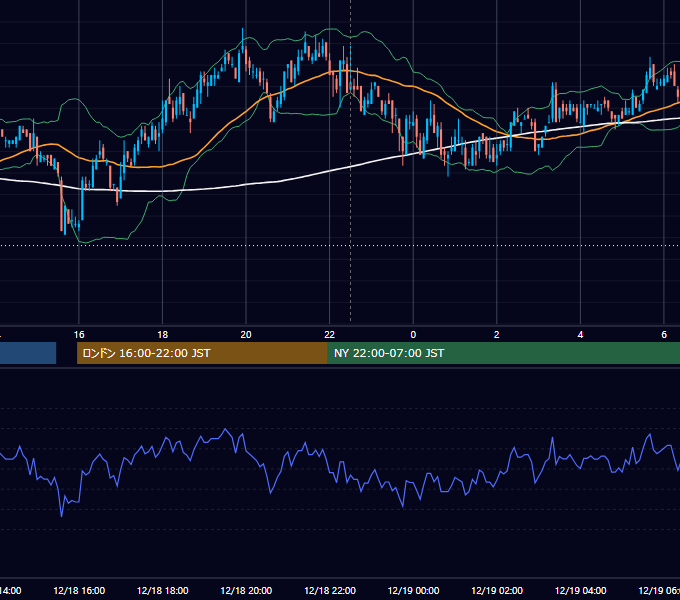Image resolution: width=680 pixels, height=600 pixels.
Task: Click the hour label 16 on upper axis
Action: pyautogui.click(x=79, y=334)
